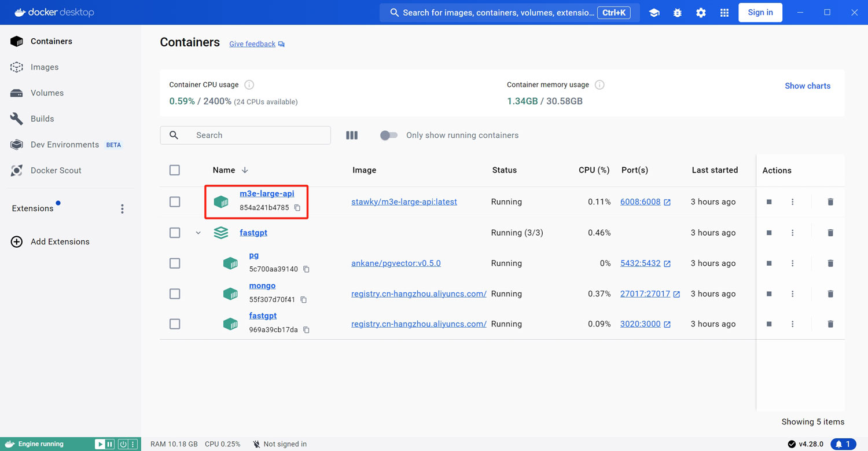
Task: Copy container ID 969a39cb17da
Action: tap(307, 330)
